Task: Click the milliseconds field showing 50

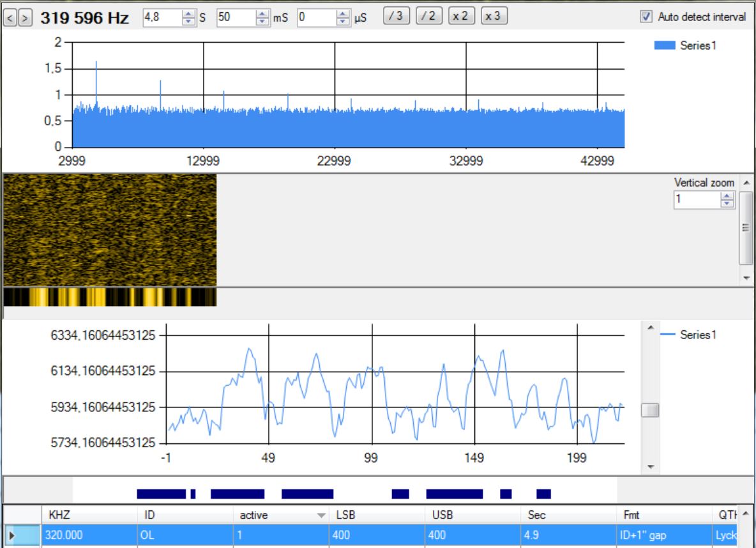Action: pos(236,18)
